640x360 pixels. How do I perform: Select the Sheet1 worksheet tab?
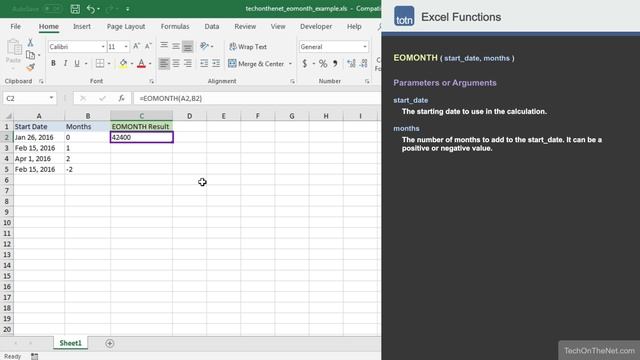(x=70, y=343)
